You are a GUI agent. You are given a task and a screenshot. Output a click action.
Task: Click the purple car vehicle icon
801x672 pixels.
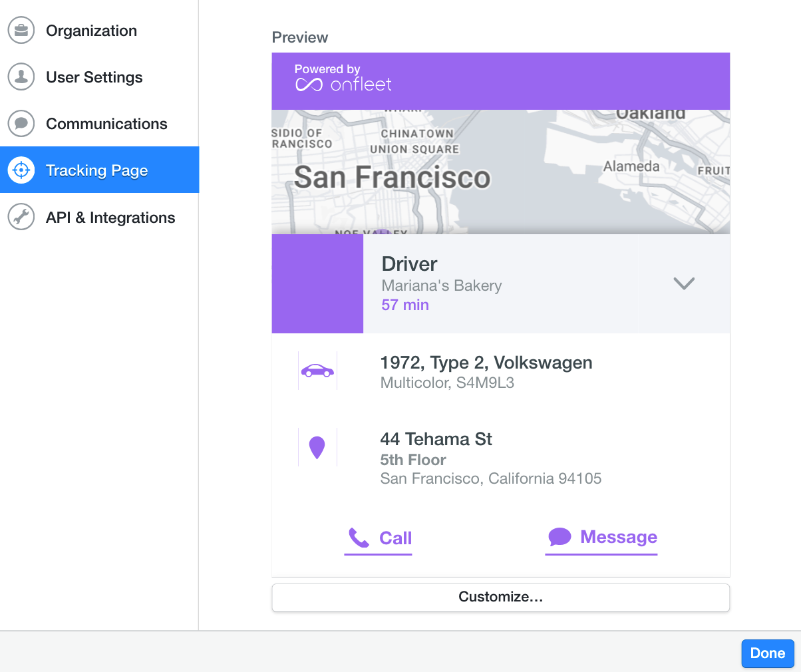pyautogui.click(x=317, y=371)
